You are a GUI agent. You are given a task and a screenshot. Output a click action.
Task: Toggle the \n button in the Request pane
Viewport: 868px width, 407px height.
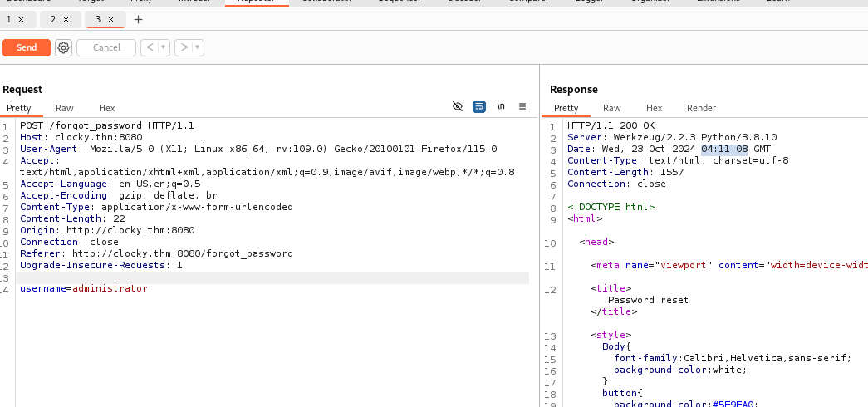coord(501,106)
